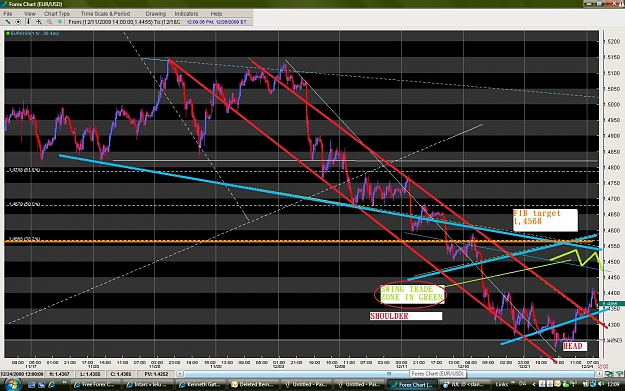Viewport: 625px width, 391px height.
Task: Click the SHOULDER annotation label
Action: [x=406, y=316]
